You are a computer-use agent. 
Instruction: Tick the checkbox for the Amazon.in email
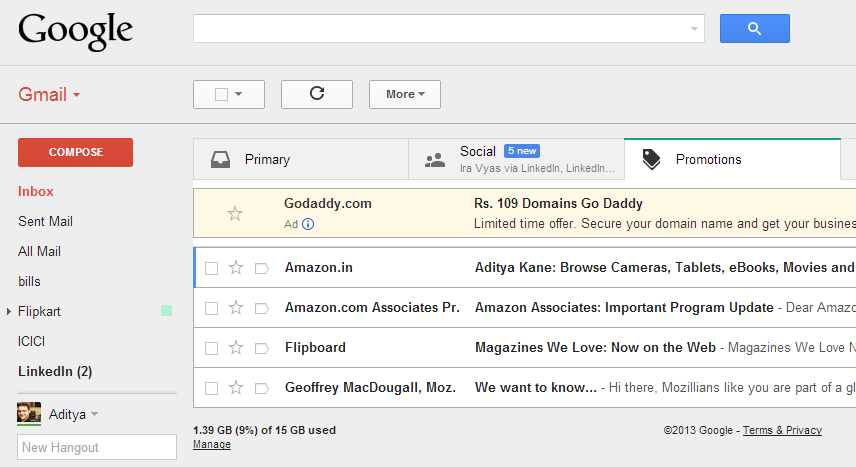click(x=211, y=268)
